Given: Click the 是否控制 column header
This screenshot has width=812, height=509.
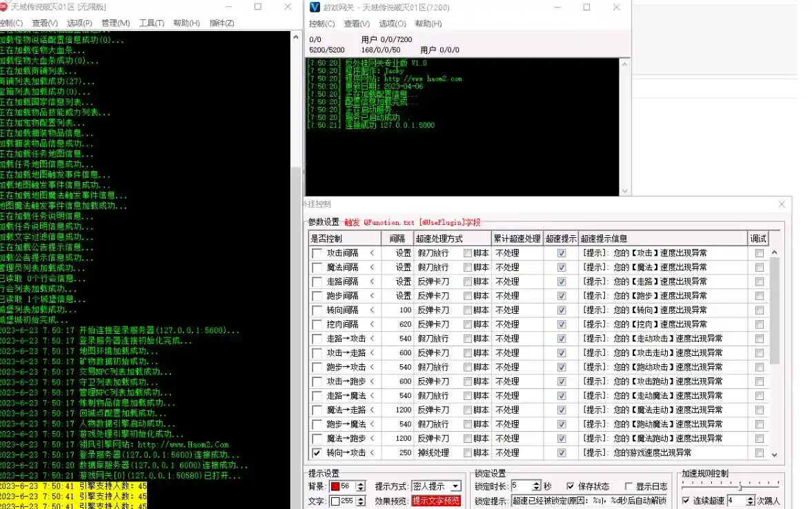Looking at the screenshot, I should coord(344,239).
